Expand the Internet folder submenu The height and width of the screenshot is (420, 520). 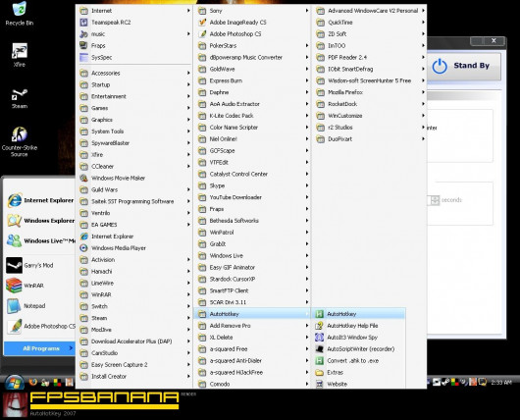[135, 11]
